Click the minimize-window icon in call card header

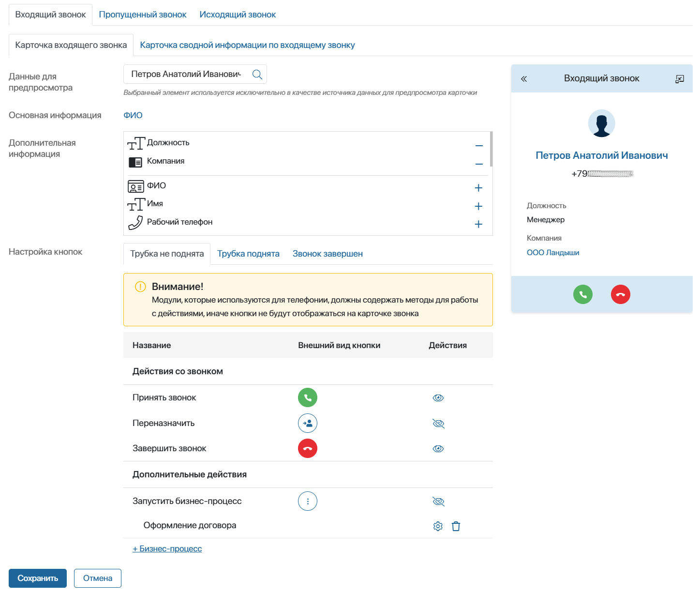coord(680,79)
